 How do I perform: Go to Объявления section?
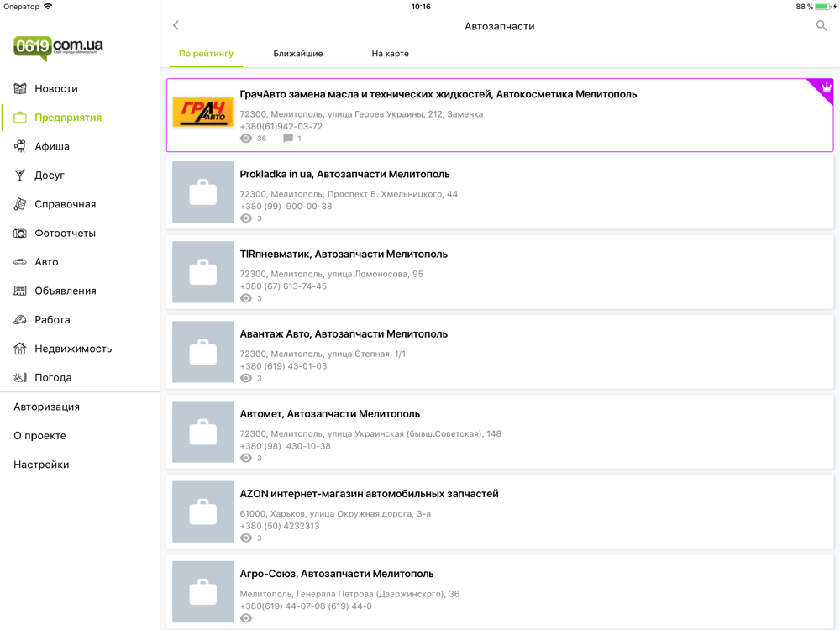(x=66, y=291)
